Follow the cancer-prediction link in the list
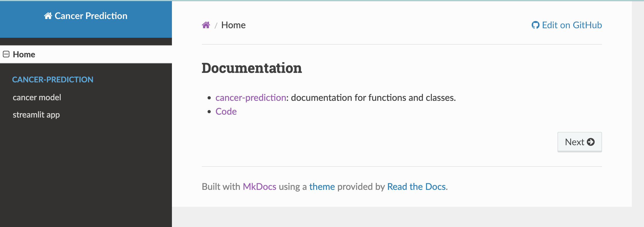 (251, 98)
